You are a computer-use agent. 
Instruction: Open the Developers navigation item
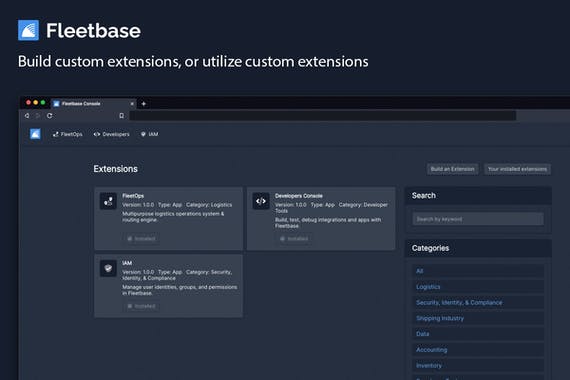click(111, 134)
